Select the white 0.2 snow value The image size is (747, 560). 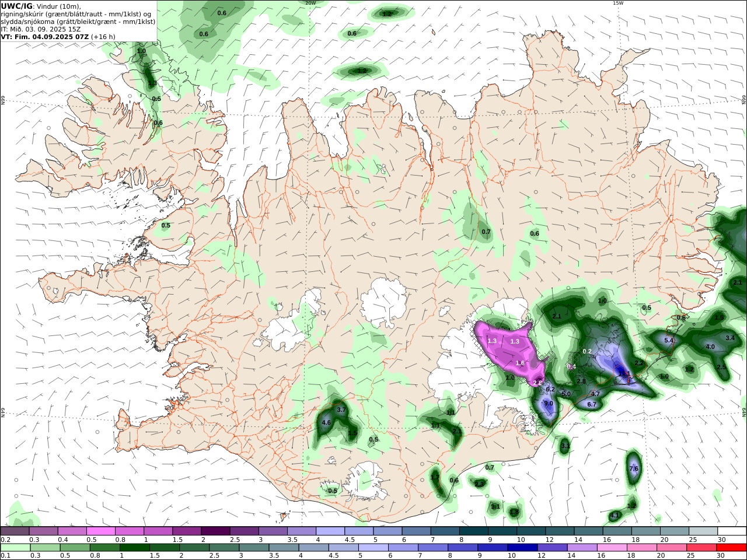(x=587, y=351)
